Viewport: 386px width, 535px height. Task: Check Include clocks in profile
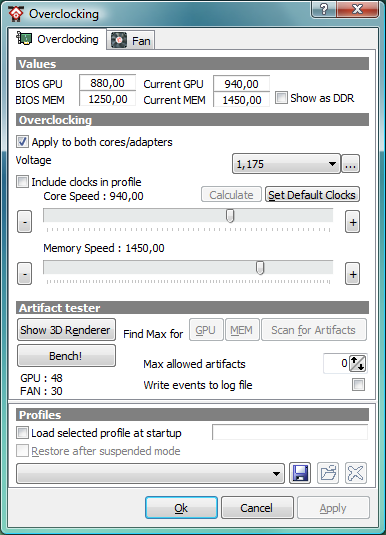tap(22, 182)
